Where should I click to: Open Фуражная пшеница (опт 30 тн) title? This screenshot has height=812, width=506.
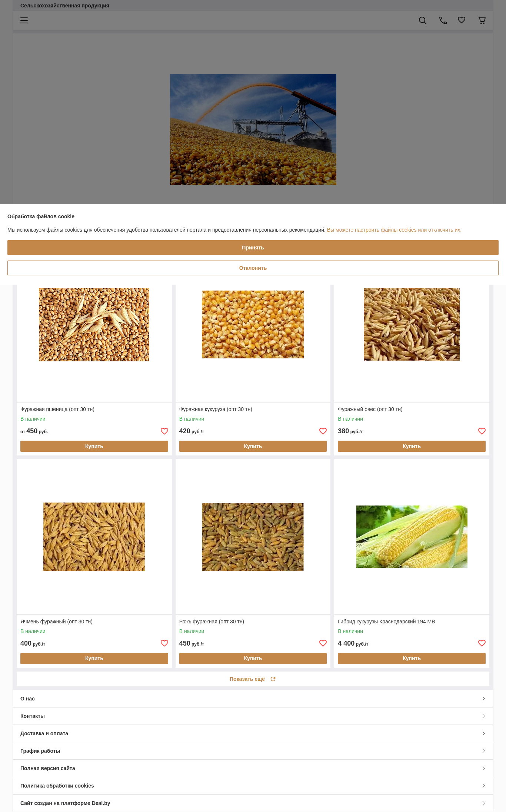point(57,409)
